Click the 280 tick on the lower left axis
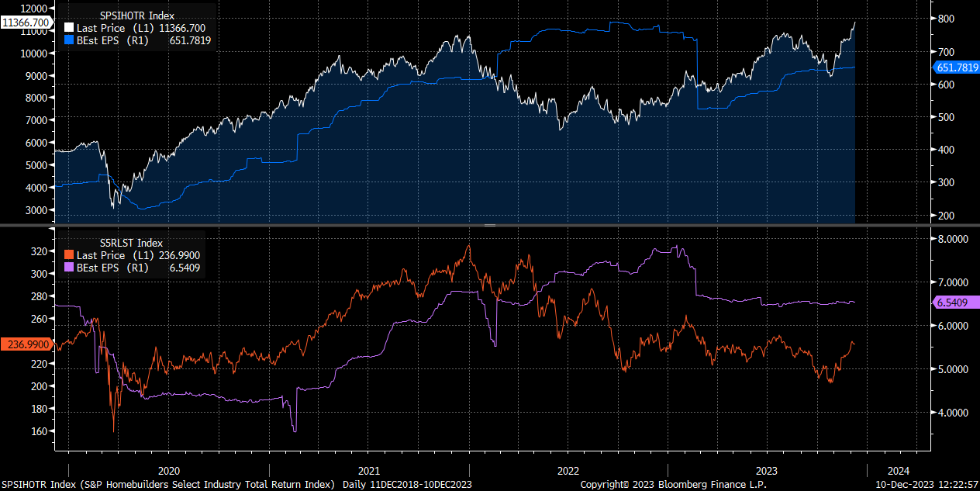980x491 pixels. click(40, 297)
